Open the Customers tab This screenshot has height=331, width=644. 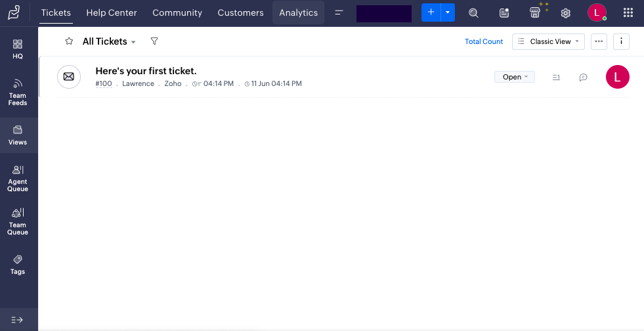click(240, 12)
